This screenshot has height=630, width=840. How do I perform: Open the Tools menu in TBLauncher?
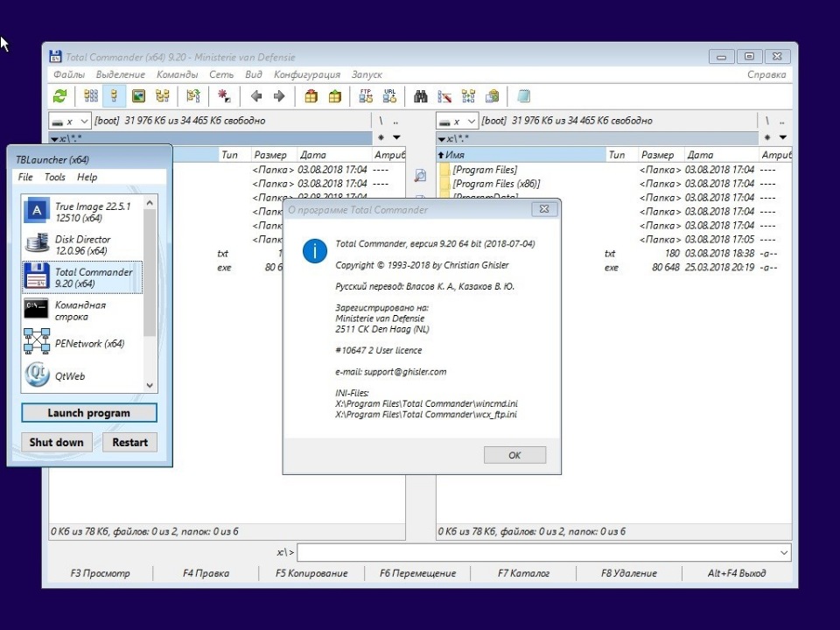point(54,178)
